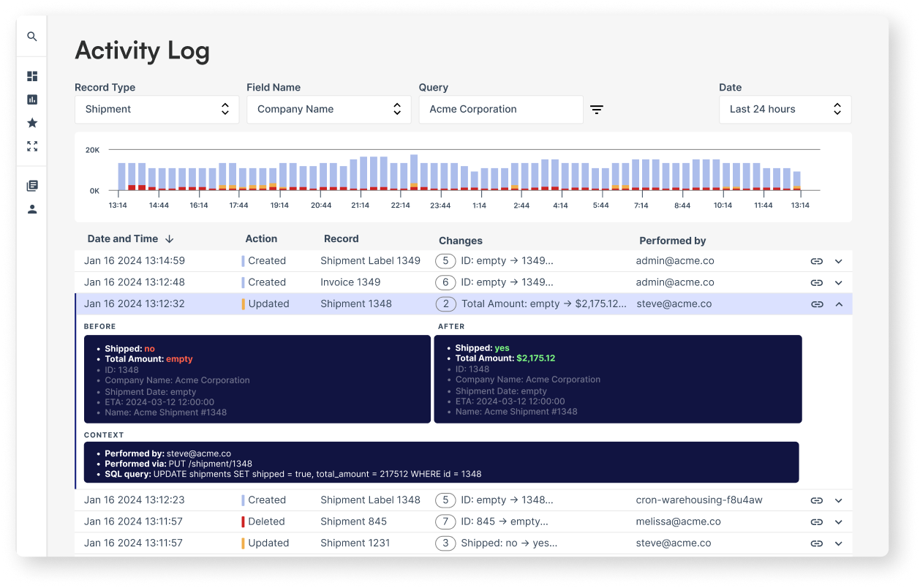The width and height of the screenshot is (920, 588).
Task: Copy link for Shipment Label 1348 row
Action: (817, 500)
